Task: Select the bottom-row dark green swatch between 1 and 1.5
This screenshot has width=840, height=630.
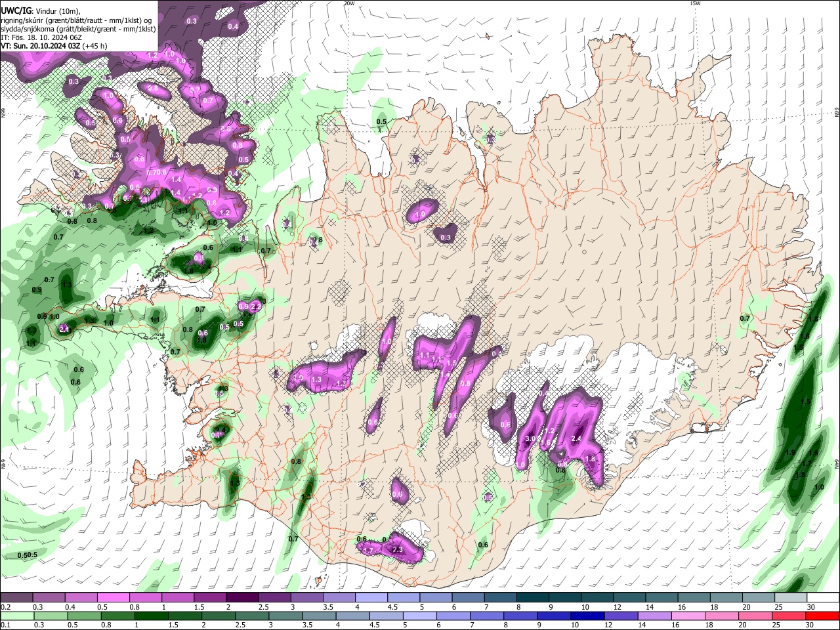Action: 151,616
